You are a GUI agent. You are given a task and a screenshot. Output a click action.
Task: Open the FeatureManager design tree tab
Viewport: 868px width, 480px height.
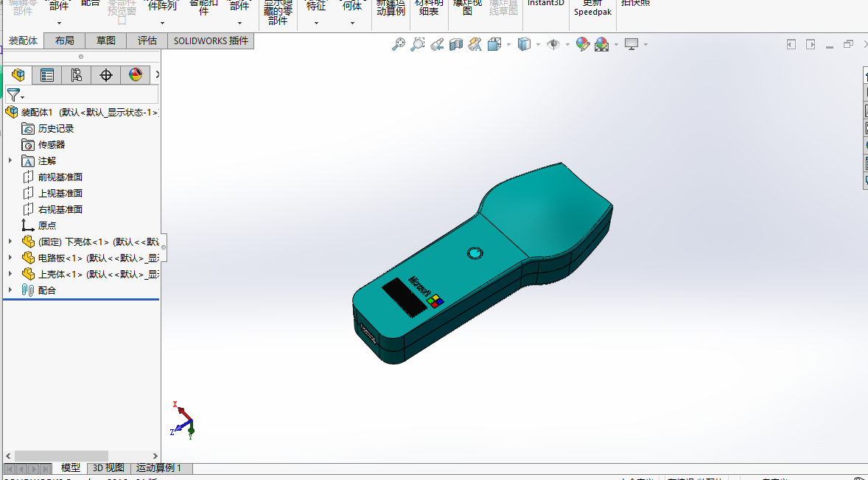click(18, 74)
